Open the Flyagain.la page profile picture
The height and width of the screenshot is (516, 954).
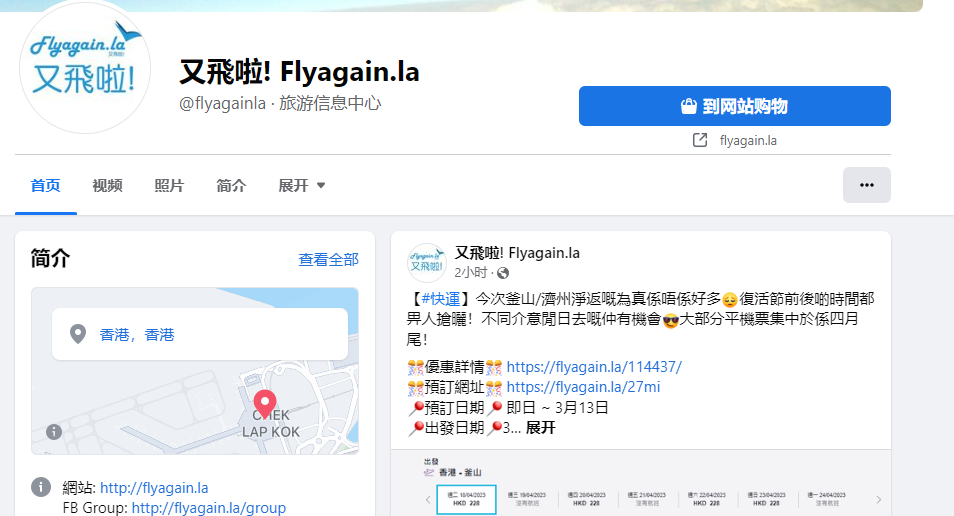[x=85, y=68]
